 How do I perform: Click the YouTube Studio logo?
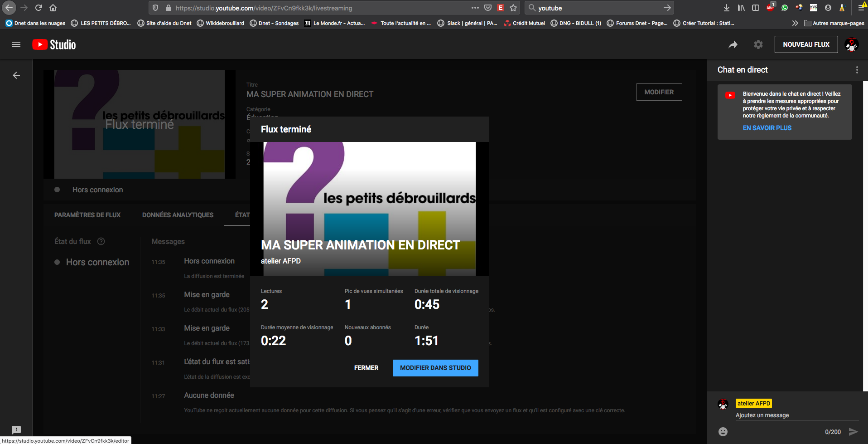54,44
